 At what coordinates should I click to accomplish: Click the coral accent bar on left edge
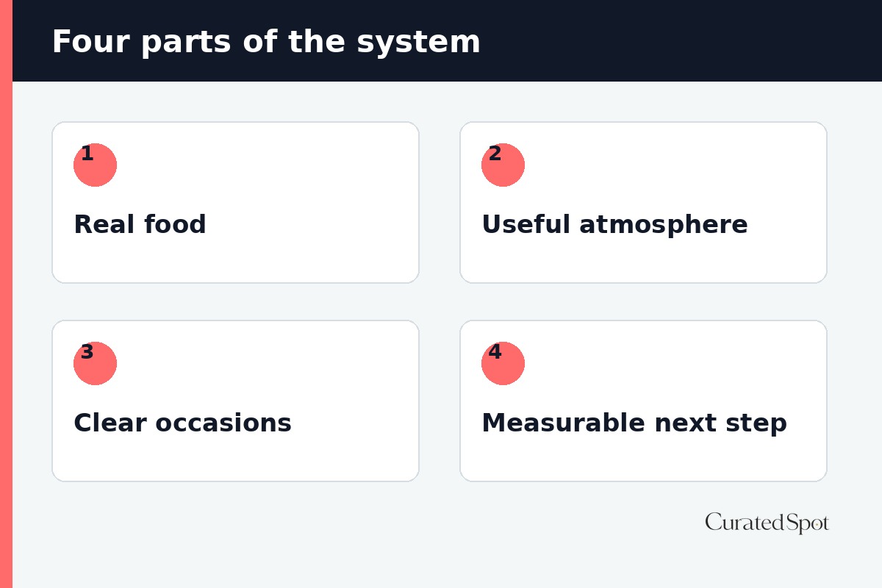click(6, 294)
